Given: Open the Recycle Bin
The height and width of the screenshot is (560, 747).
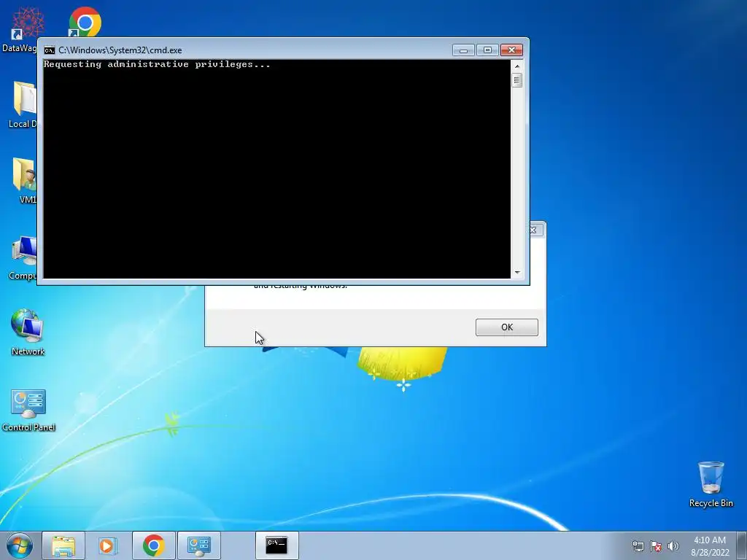Looking at the screenshot, I should coord(711,484).
